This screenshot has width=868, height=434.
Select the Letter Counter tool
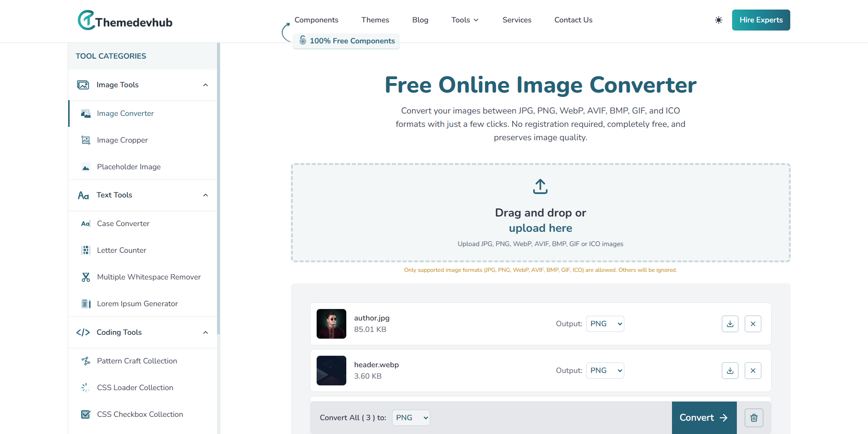click(122, 250)
